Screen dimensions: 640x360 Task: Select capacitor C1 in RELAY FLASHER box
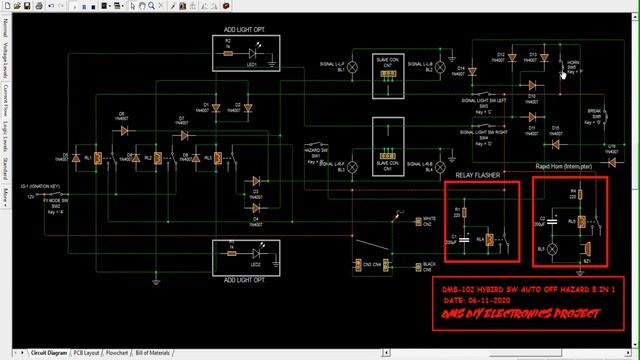[x=464, y=240]
